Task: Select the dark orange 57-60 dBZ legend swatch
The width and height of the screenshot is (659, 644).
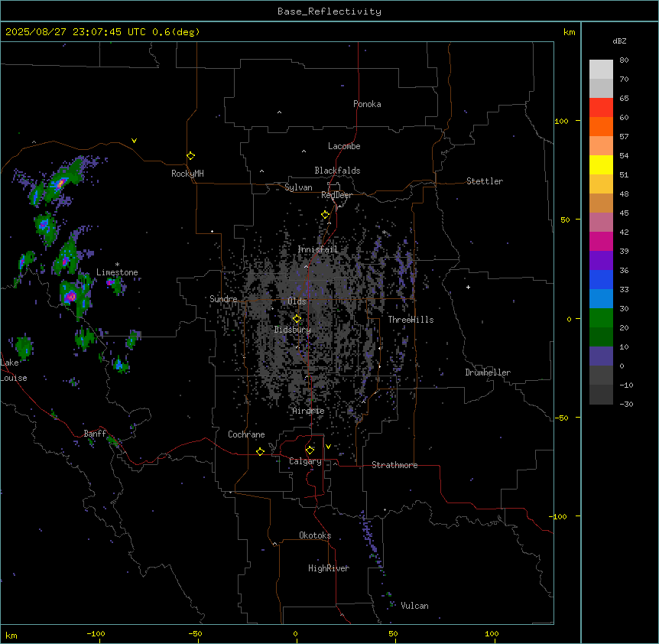Action: click(x=601, y=127)
